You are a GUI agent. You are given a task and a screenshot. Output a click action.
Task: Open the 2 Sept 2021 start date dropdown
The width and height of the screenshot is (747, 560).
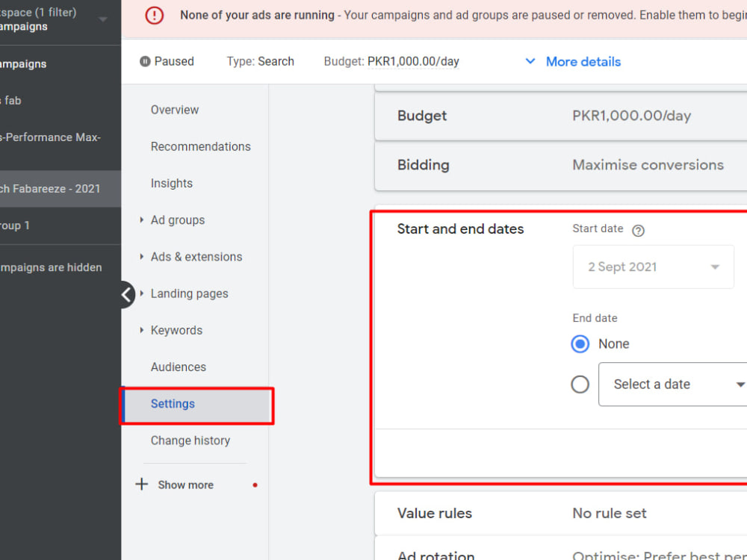(653, 267)
